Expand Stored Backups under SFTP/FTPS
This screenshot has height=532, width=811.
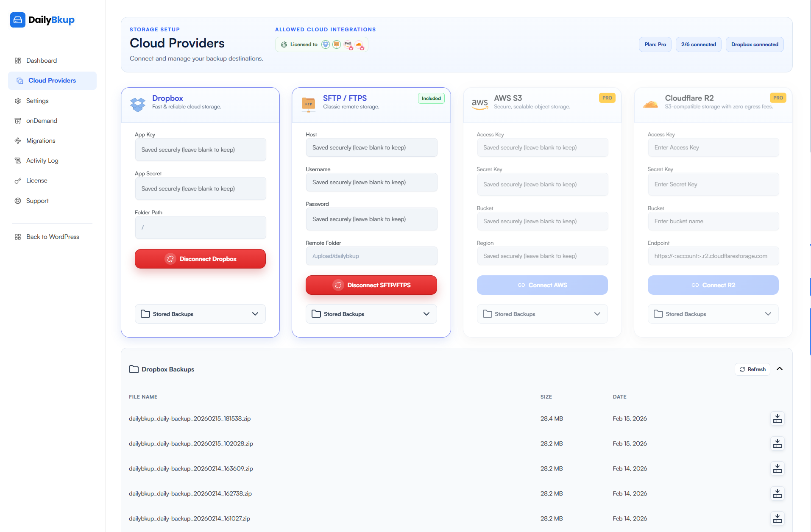pos(371,314)
